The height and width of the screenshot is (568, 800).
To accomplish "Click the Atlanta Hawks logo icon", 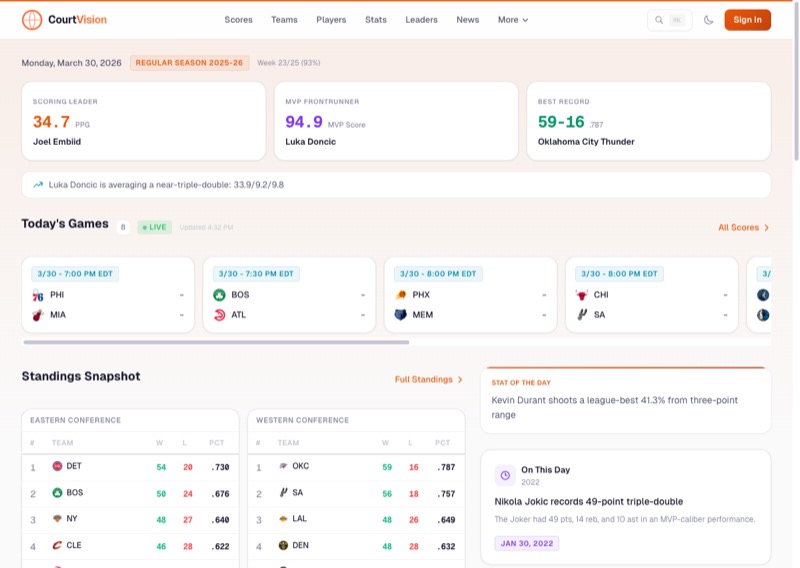I will pos(219,315).
